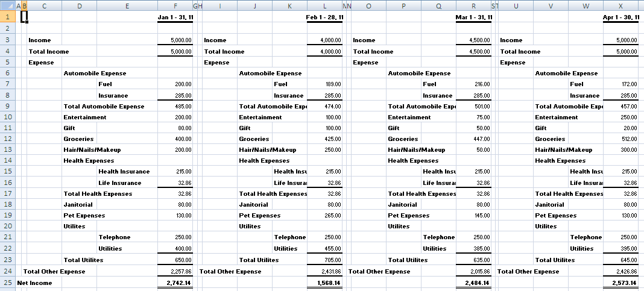Select January Total Utilites value 650.00
The image size is (644, 291).
click(175, 260)
